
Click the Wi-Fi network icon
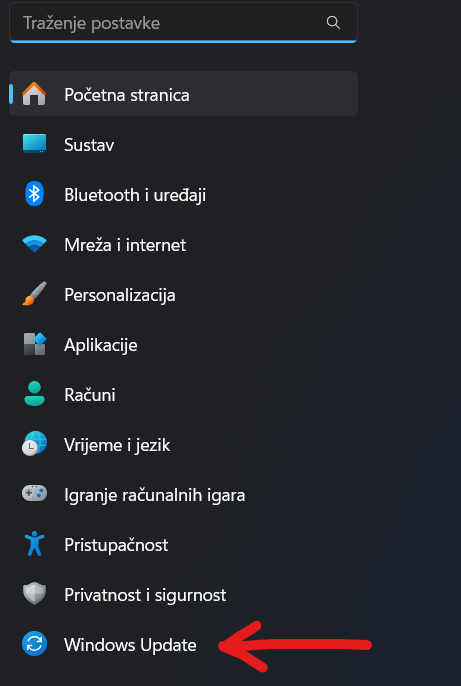tap(34, 244)
